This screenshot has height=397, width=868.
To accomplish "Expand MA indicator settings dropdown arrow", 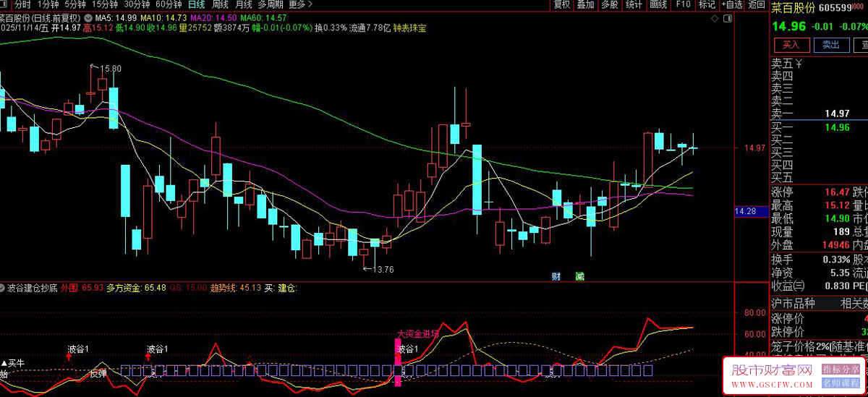I will (88, 17).
